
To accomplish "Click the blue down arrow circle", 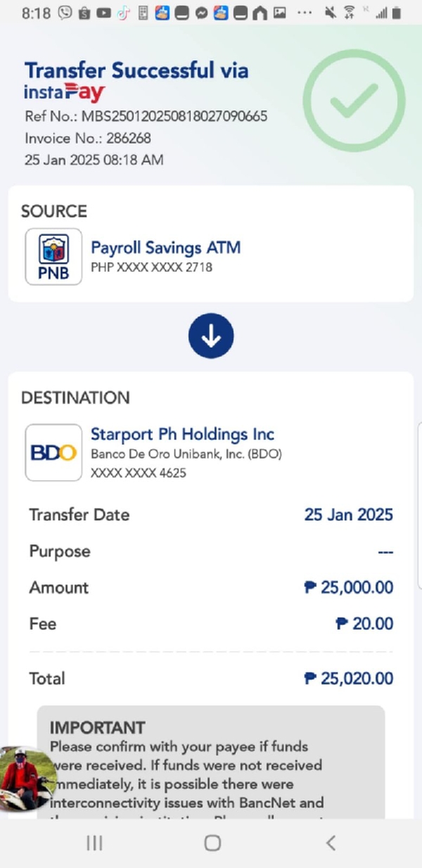I will click(x=211, y=337).
